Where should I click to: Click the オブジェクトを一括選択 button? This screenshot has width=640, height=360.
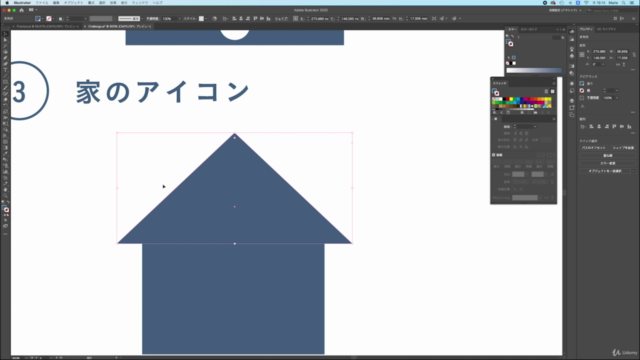click(605, 171)
